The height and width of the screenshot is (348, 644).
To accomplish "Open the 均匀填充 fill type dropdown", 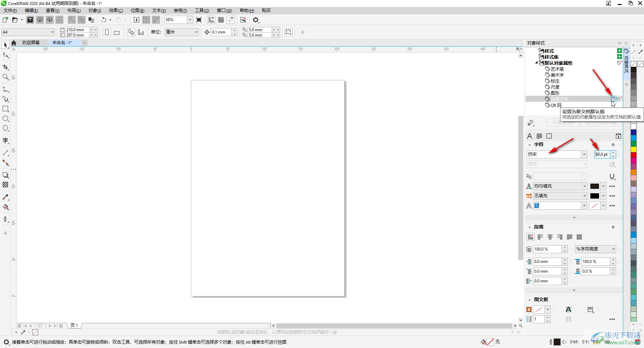I will click(x=584, y=186).
